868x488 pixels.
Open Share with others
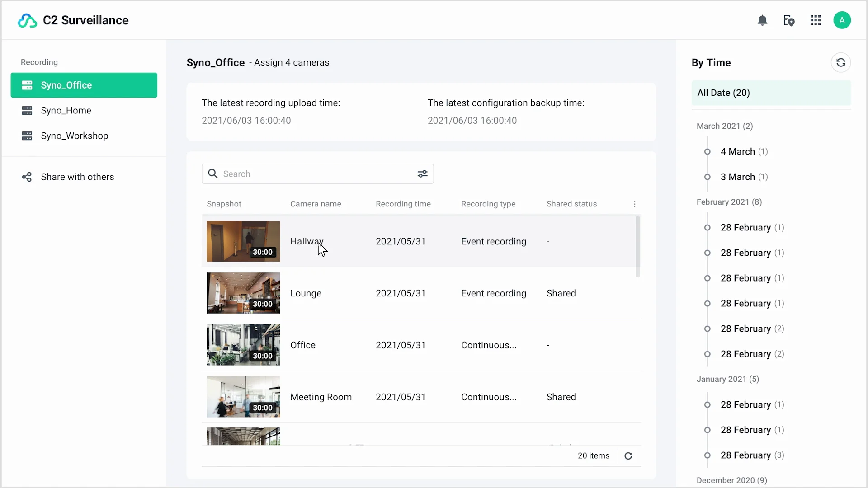(77, 177)
